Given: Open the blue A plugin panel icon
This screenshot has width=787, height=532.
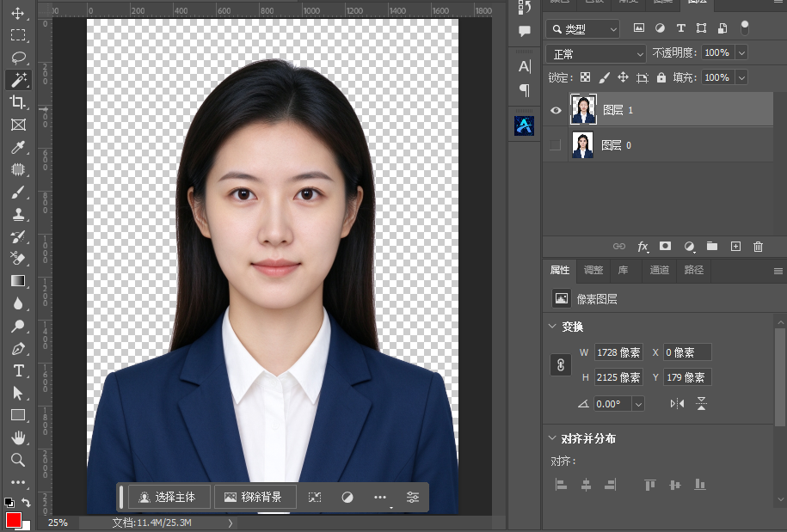Looking at the screenshot, I should [x=524, y=125].
